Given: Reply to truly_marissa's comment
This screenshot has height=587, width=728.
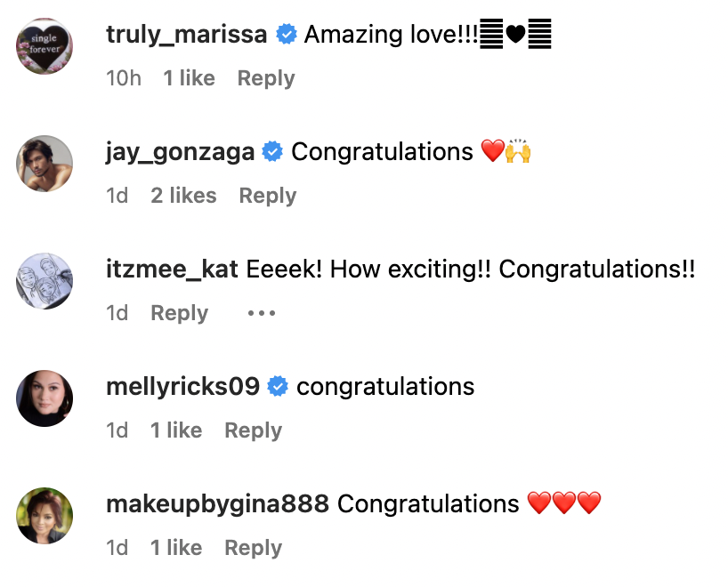Looking at the screenshot, I should [265, 78].
